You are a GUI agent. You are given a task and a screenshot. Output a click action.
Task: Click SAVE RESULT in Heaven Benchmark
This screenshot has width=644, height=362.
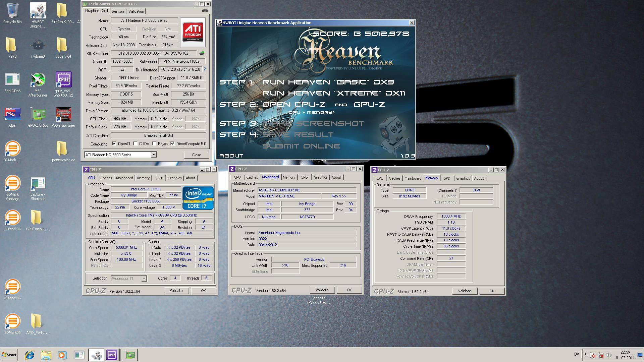coord(298,135)
